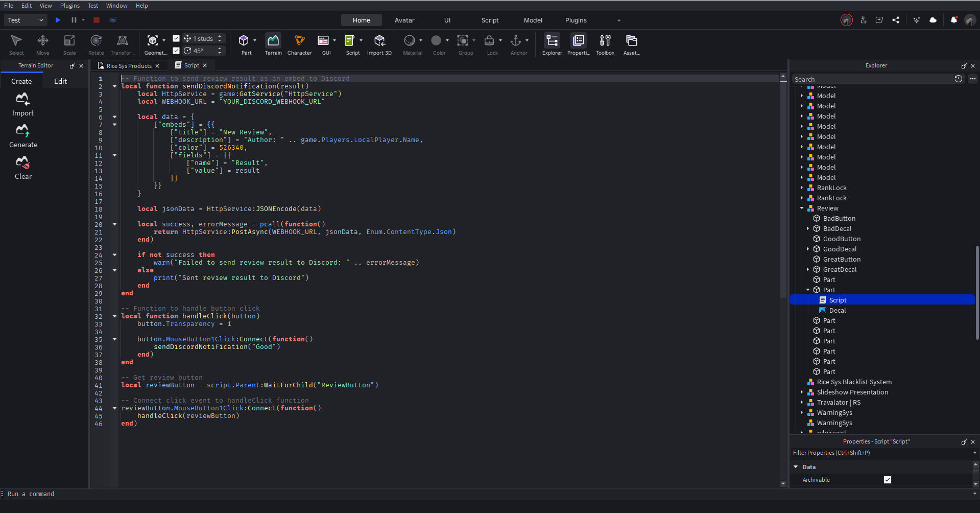This screenshot has width=980, height=513.
Task: Click the Clear terrain icon
Action: (x=23, y=163)
